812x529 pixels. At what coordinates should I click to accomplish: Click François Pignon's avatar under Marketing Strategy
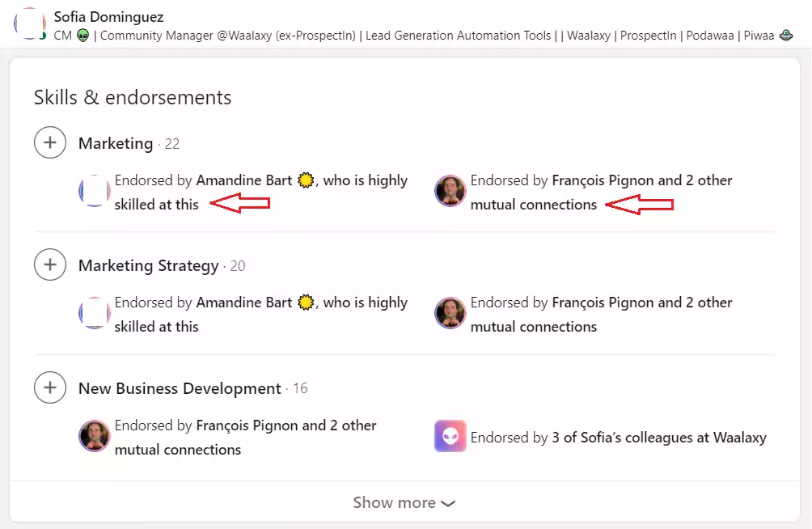point(450,314)
